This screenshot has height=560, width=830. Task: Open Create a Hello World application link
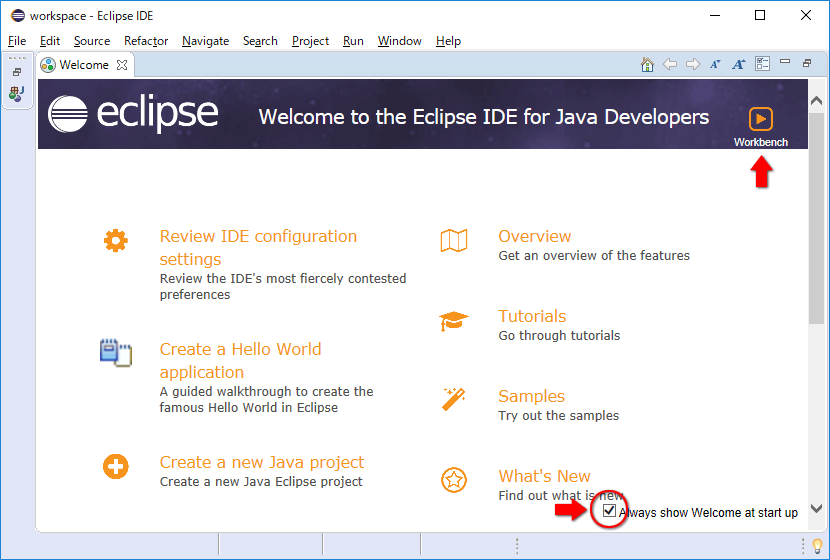240,360
